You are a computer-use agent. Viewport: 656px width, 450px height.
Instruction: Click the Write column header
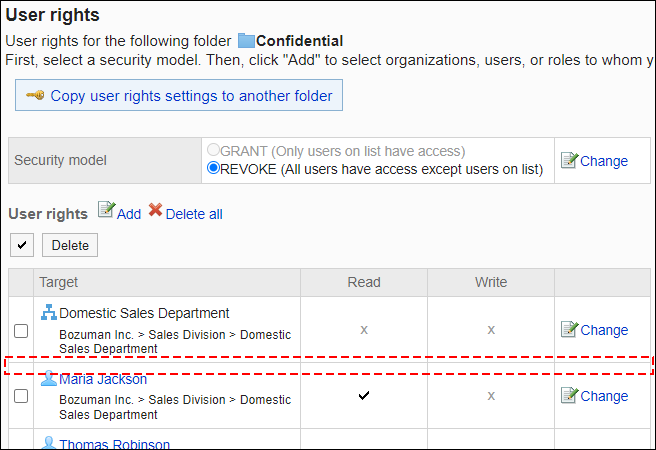tap(491, 282)
